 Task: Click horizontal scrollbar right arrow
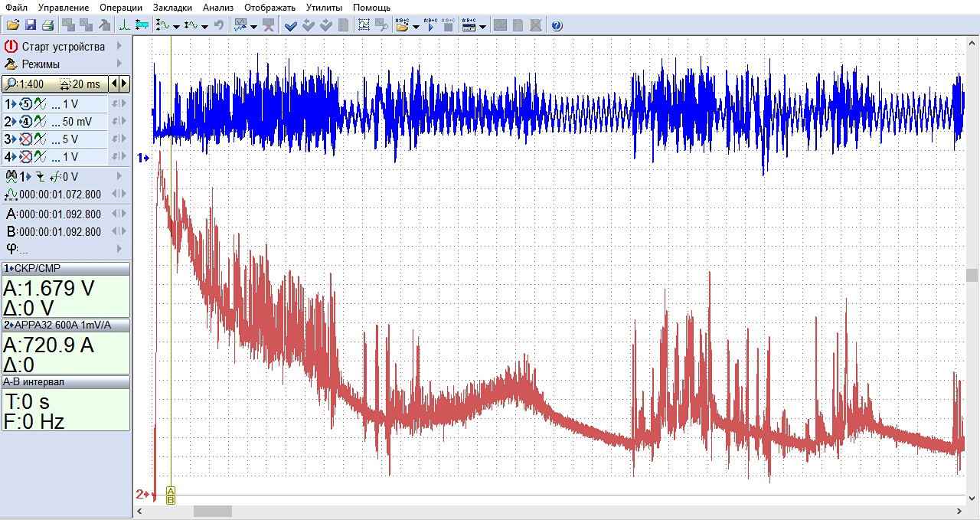point(960,511)
